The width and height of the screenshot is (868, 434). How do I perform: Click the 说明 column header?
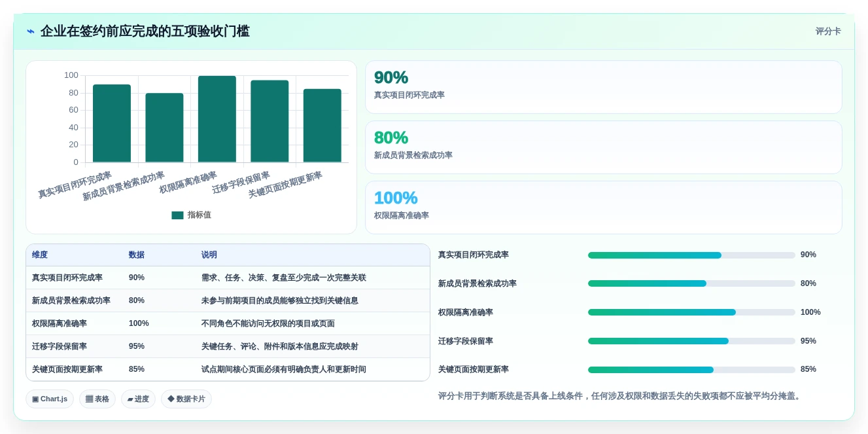coord(209,255)
